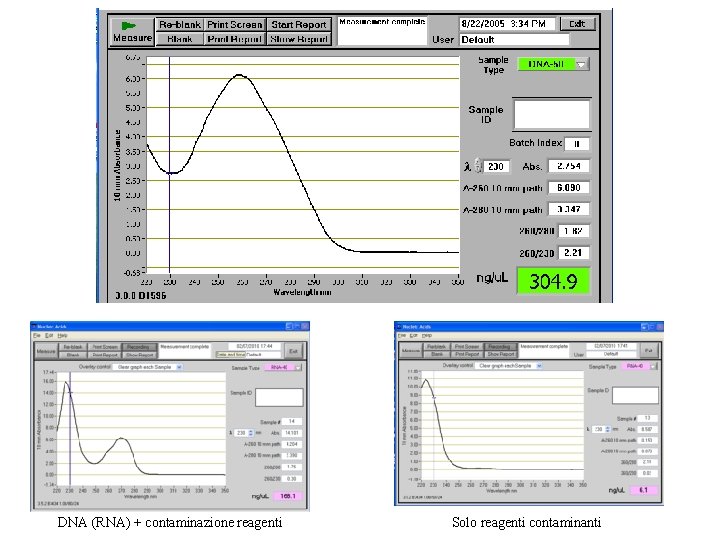Click the 304.9 ng/uL concentration readout
Image resolution: width=720 pixels, height=540 pixels.
(553, 281)
